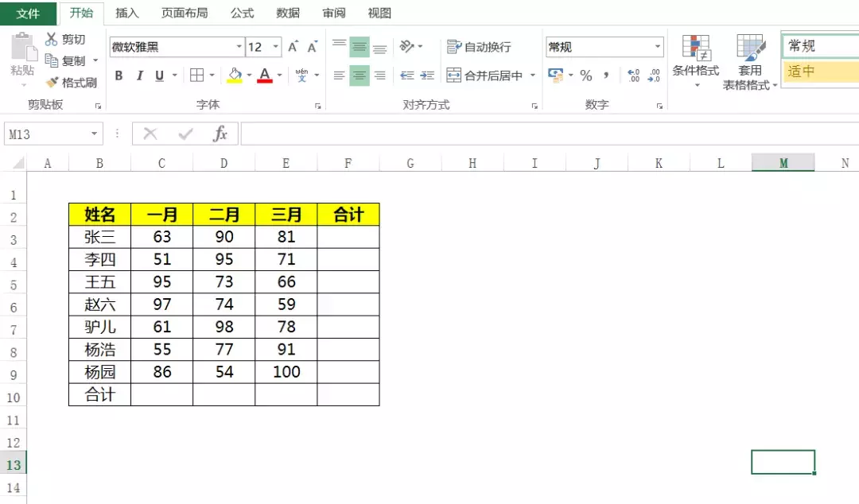Apply the Neutral (适中) cell style
The width and height of the screenshot is (859, 504).
tap(821, 72)
